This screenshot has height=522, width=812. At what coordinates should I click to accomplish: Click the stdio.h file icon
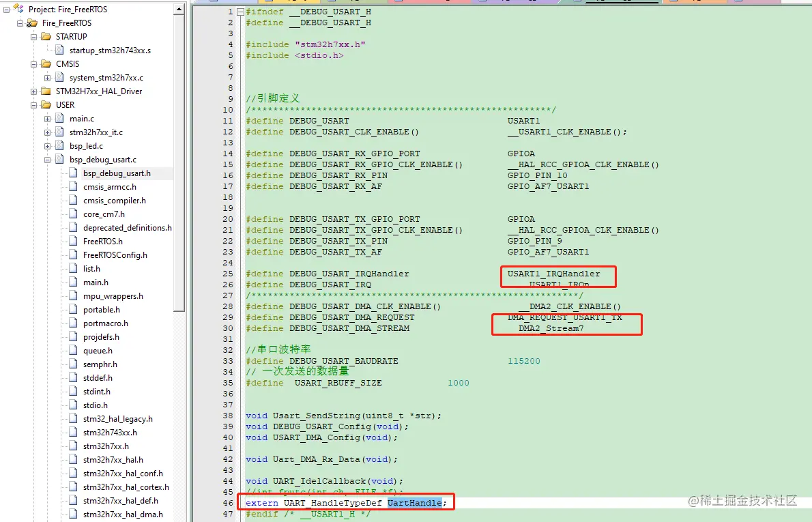coord(73,405)
